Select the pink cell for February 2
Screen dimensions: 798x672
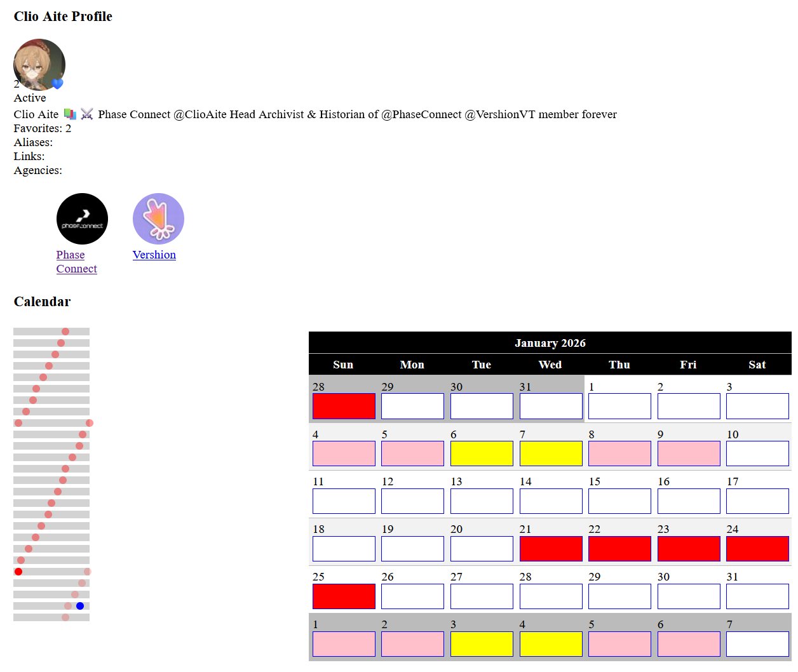[412, 644]
